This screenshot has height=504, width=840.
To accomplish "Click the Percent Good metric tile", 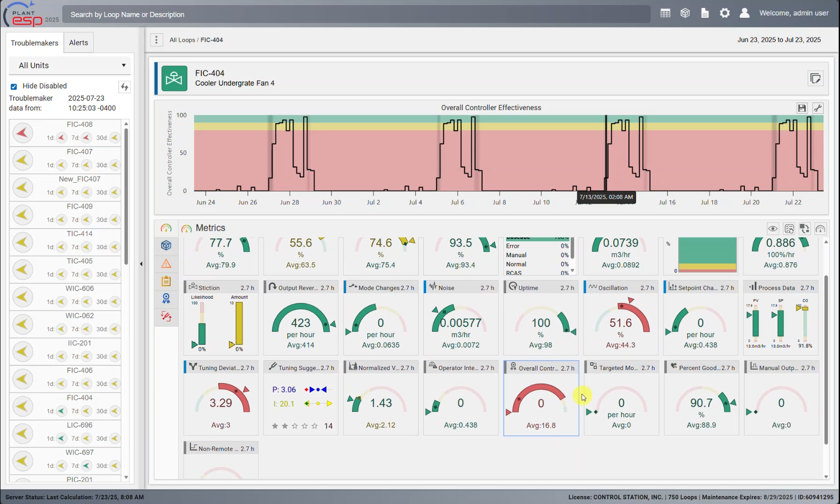I will 701,398.
